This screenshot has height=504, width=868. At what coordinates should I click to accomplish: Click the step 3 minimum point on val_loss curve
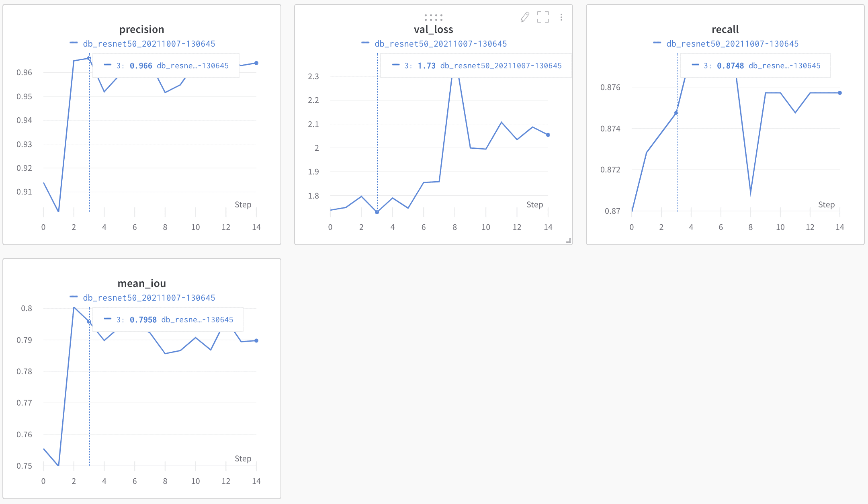coord(377,212)
